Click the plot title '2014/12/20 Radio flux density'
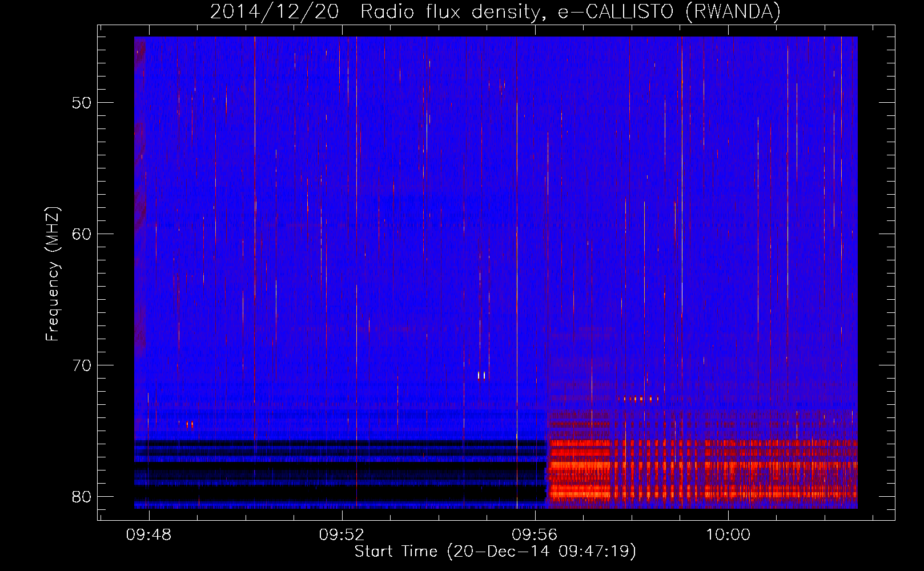The height and width of the screenshot is (571, 924). click(495, 12)
